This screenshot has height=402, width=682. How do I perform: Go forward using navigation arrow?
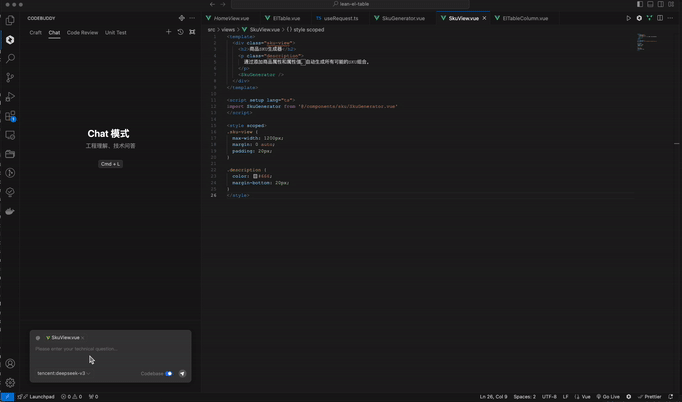click(223, 4)
